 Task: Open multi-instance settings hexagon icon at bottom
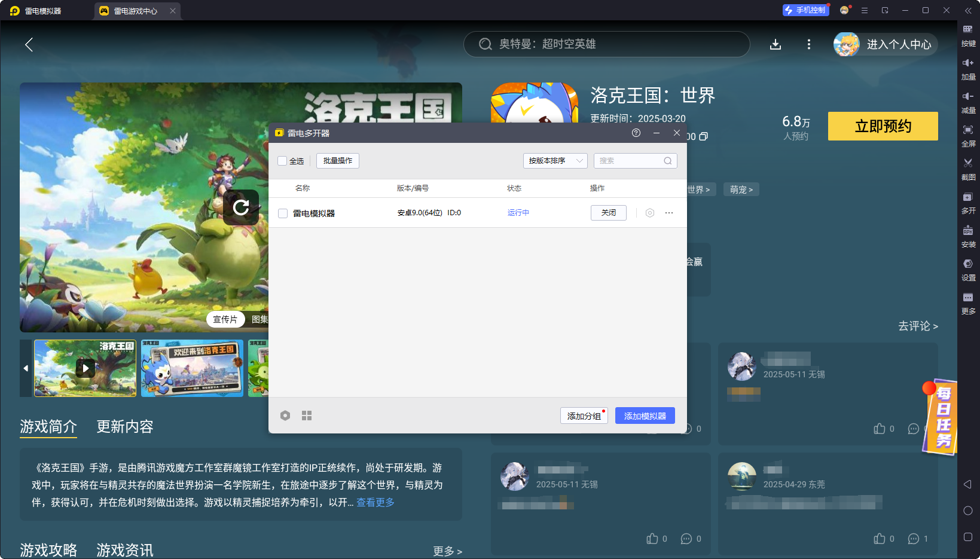point(285,416)
